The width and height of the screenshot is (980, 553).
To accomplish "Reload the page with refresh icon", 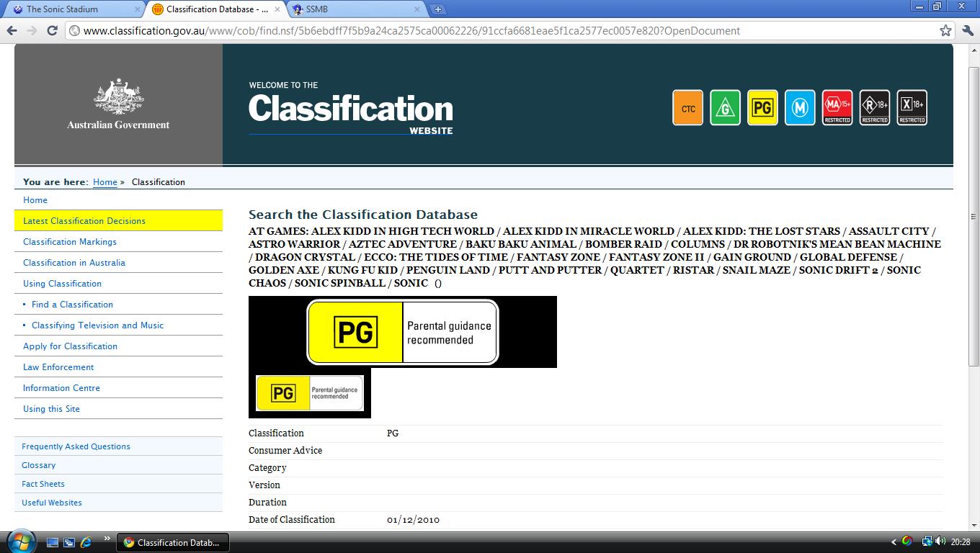I will click(x=52, y=30).
